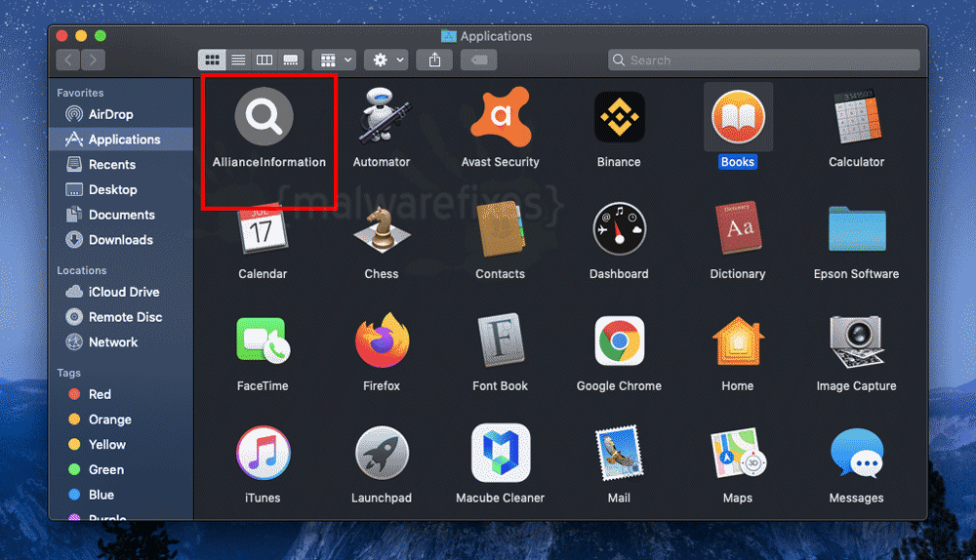Open the Home app
The width and height of the screenshot is (976, 560).
click(738, 341)
